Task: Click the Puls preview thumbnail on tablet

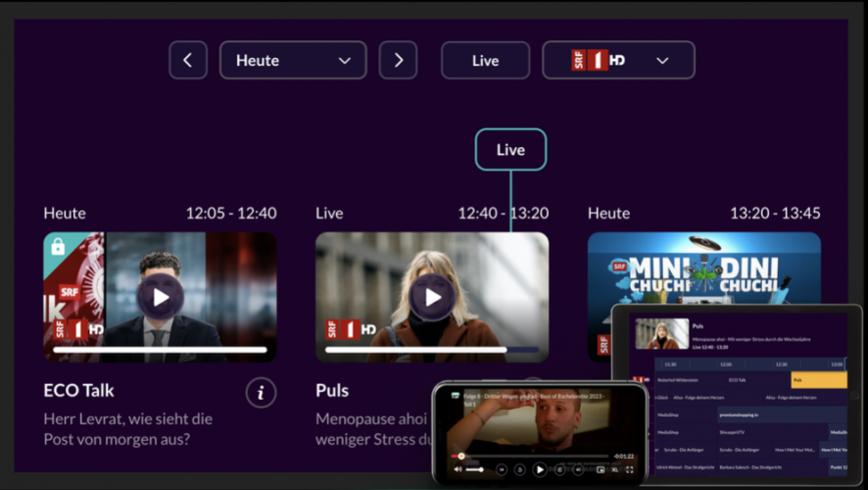Action: point(662,334)
